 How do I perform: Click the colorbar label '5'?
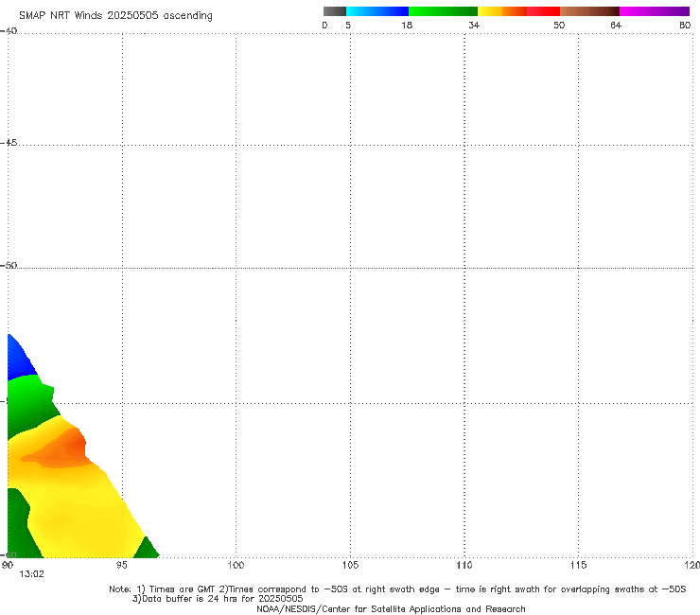pos(348,25)
